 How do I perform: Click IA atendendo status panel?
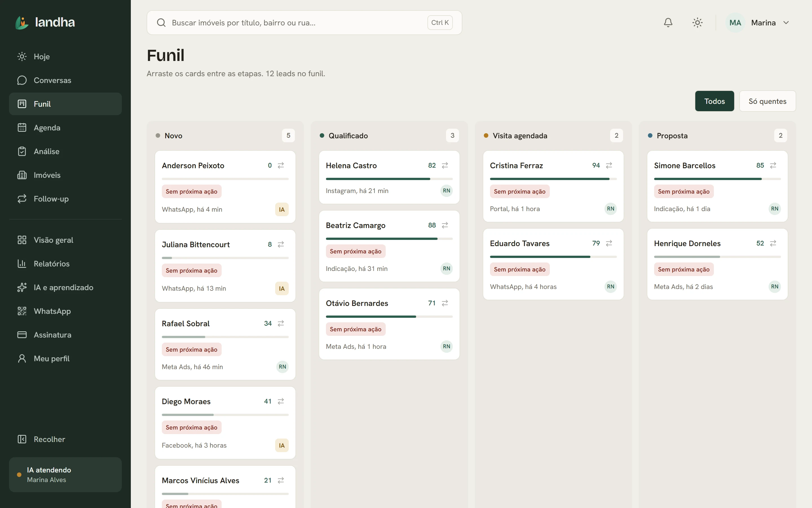point(65,474)
